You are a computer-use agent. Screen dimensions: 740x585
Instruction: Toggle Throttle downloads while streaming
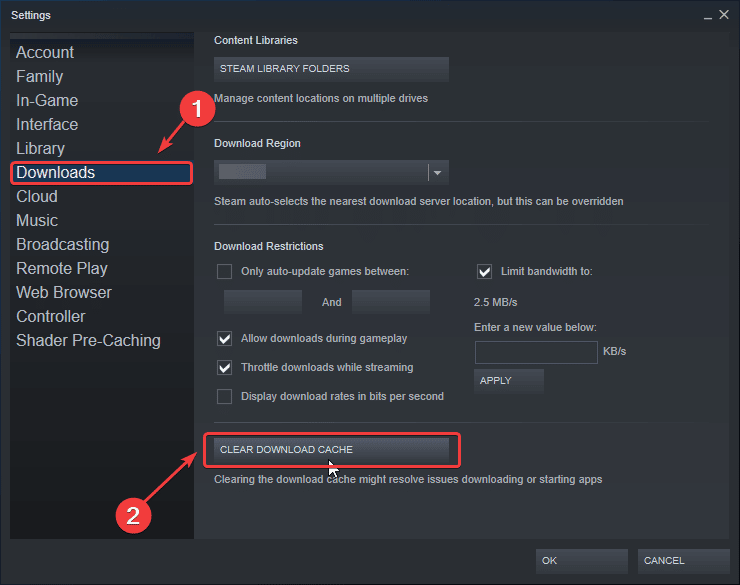pos(224,368)
